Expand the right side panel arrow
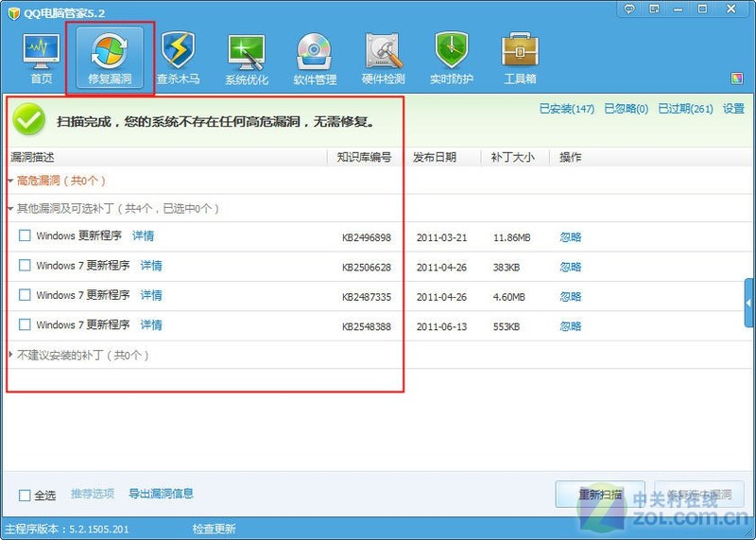Viewport: 756px width, 540px height. (749, 303)
